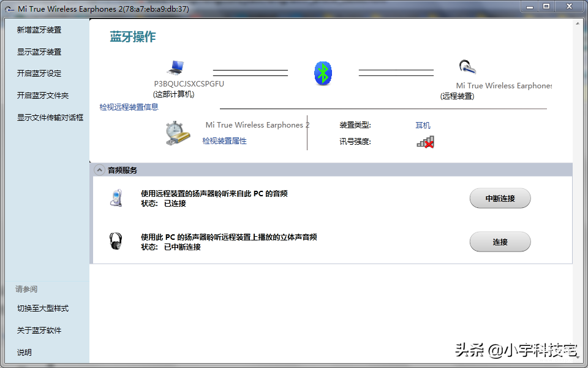
Task: Click the 中断连接 button
Action: pos(500,198)
